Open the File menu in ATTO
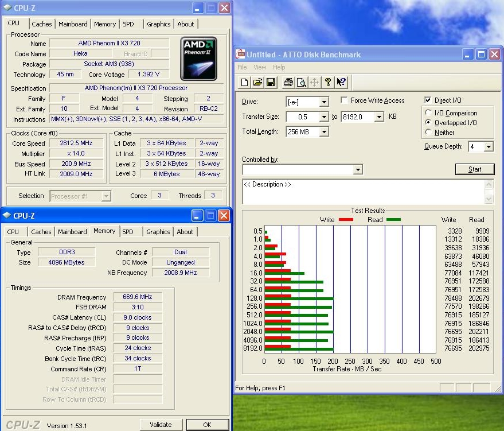The width and height of the screenshot is (504, 431). point(242,67)
